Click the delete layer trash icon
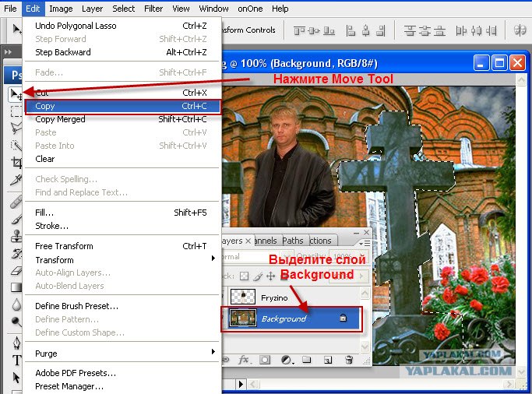The height and width of the screenshot is (394, 532). [x=348, y=360]
